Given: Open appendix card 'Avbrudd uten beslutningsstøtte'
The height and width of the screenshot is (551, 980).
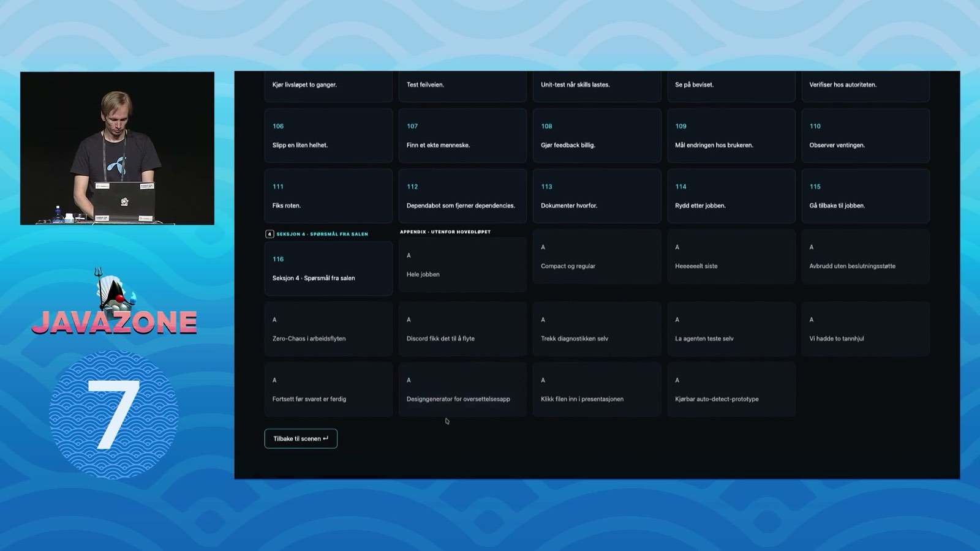Looking at the screenshot, I should pyautogui.click(x=865, y=257).
